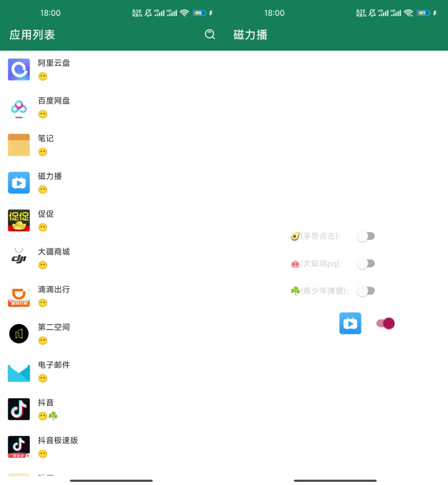Tap the clover emoji before 青少年弹窗
The width and height of the screenshot is (448, 485).
click(x=295, y=291)
